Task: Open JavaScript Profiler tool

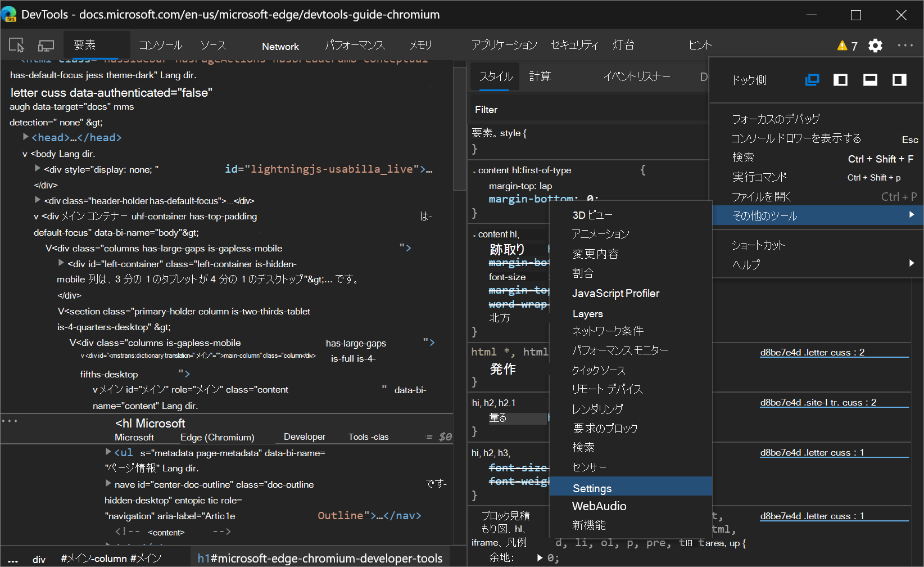Action: point(631,293)
